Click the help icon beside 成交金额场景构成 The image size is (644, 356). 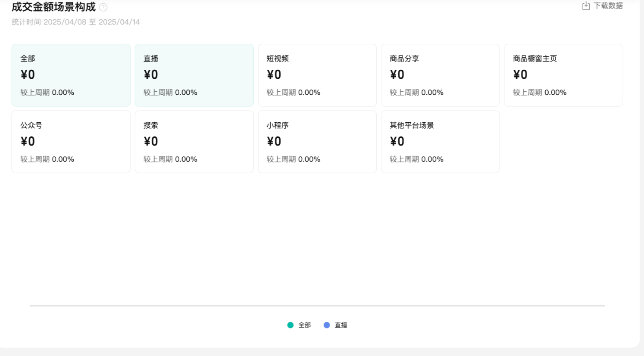[x=103, y=7]
